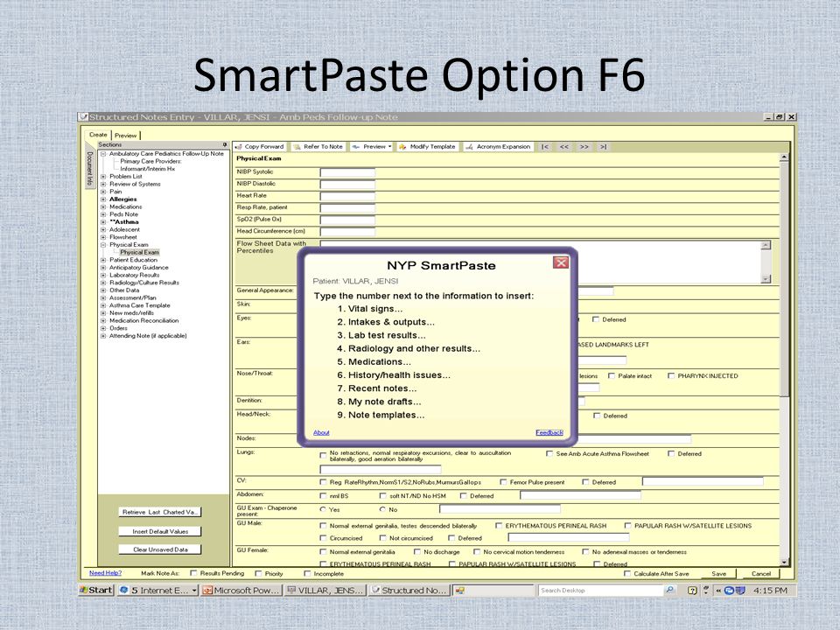Jump to first section with |< button

545,147
